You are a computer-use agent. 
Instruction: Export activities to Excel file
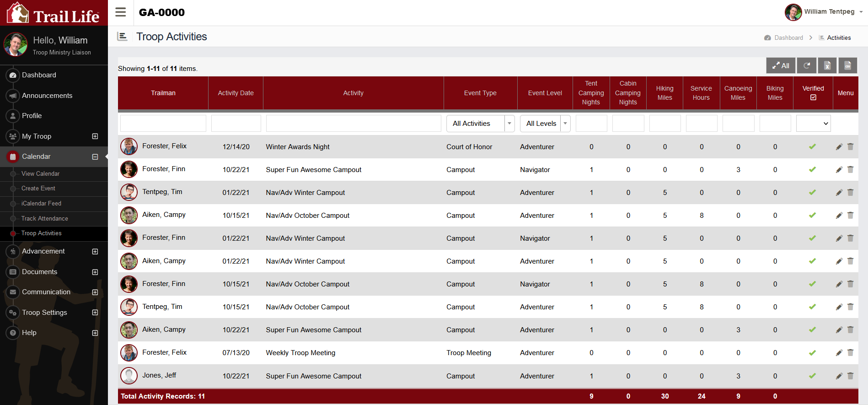[x=827, y=65]
